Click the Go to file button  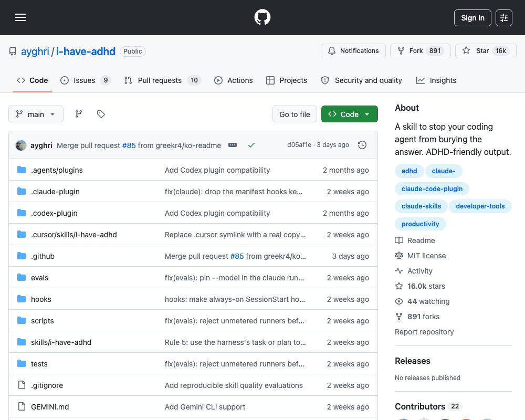coord(295,114)
